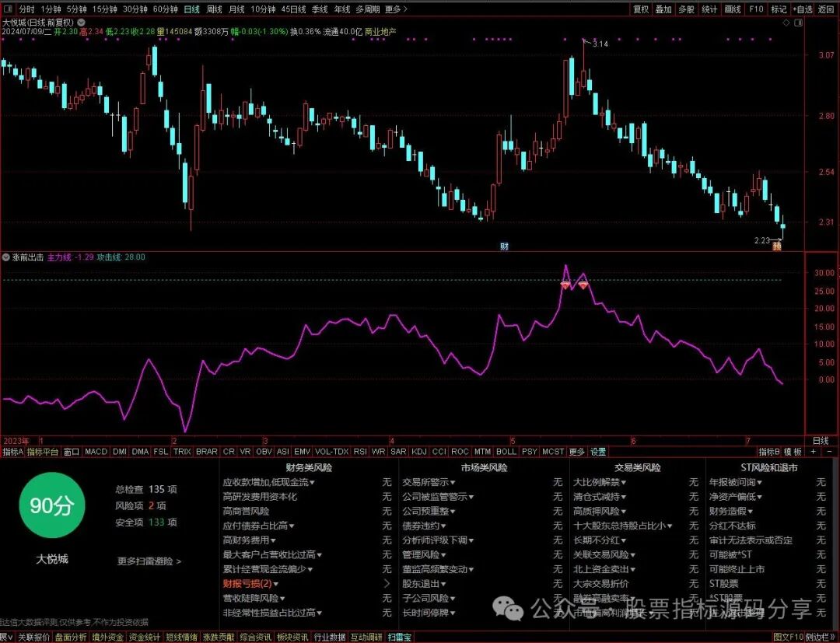Select the 周线 weekly period tab
The height and width of the screenshot is (643, 840).
[x=215, y=9]
